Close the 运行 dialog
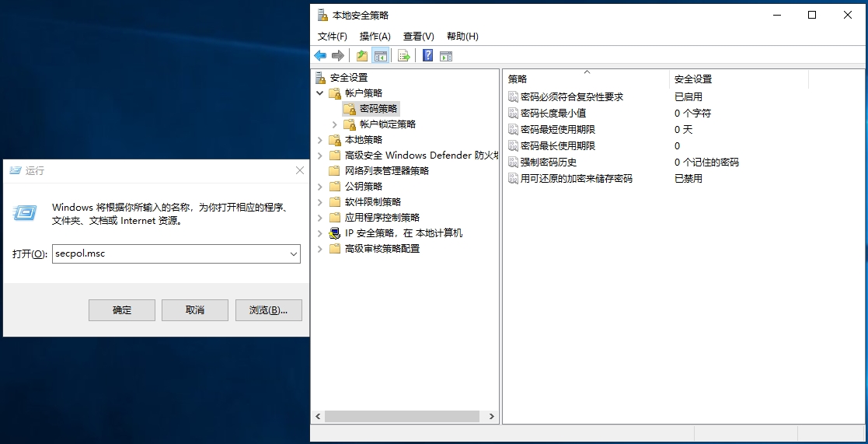 [299, 170]
